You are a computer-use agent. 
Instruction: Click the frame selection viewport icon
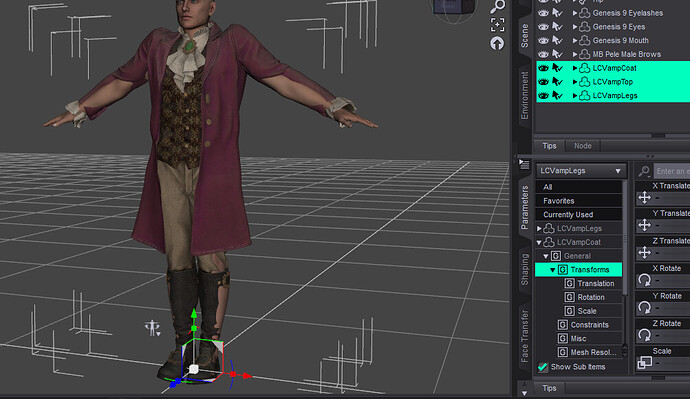click(x=498, y=25)
